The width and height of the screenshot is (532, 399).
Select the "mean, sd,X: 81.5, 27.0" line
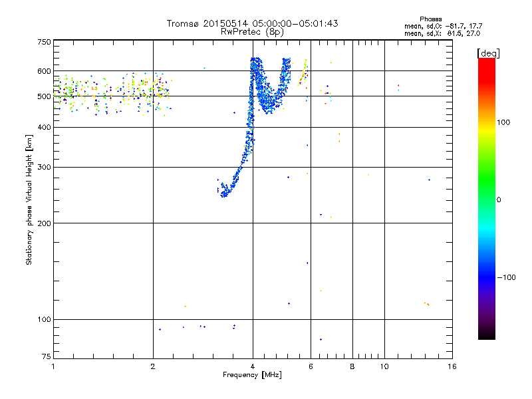442,33
